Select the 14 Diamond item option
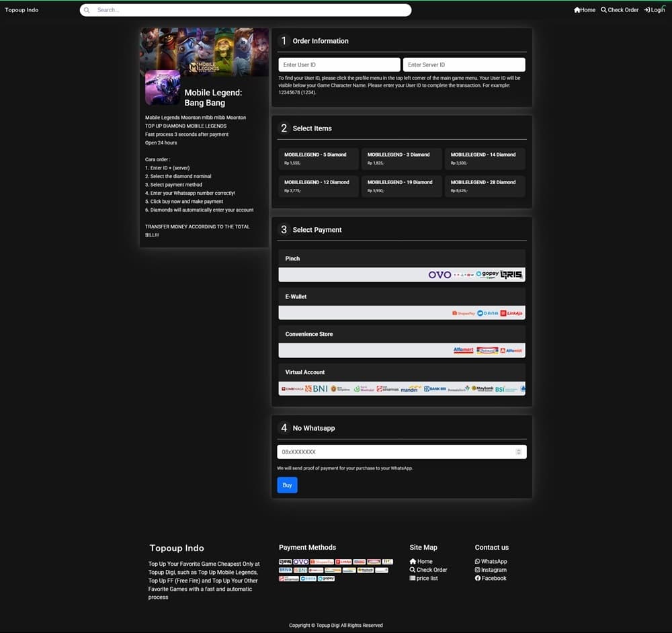 pyautogui.click(x=484, y=159)
